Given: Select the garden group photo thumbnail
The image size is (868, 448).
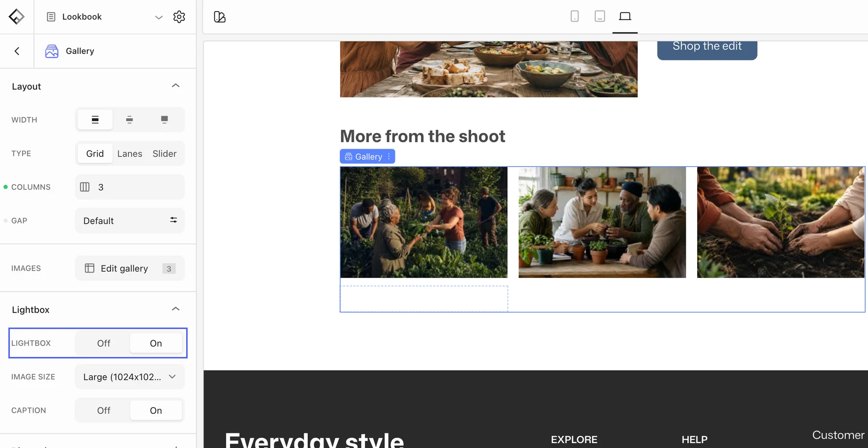Looking at the screenshot, I should 424,222.
